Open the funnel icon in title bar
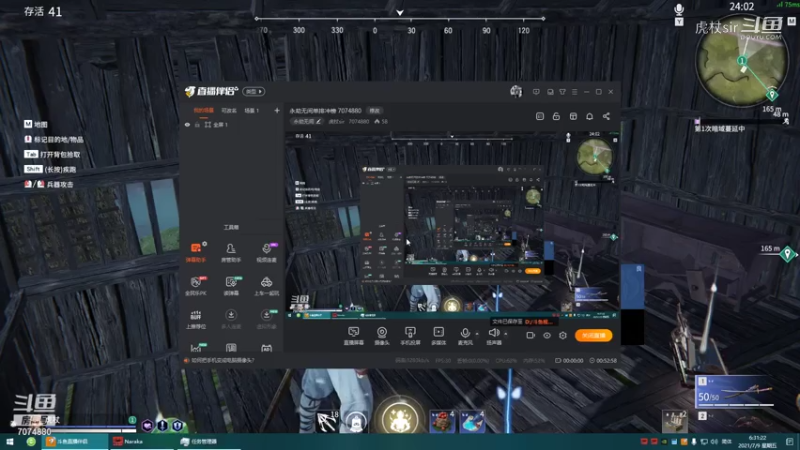This screenshot has width=800, height=450. (x=562, y=92)
